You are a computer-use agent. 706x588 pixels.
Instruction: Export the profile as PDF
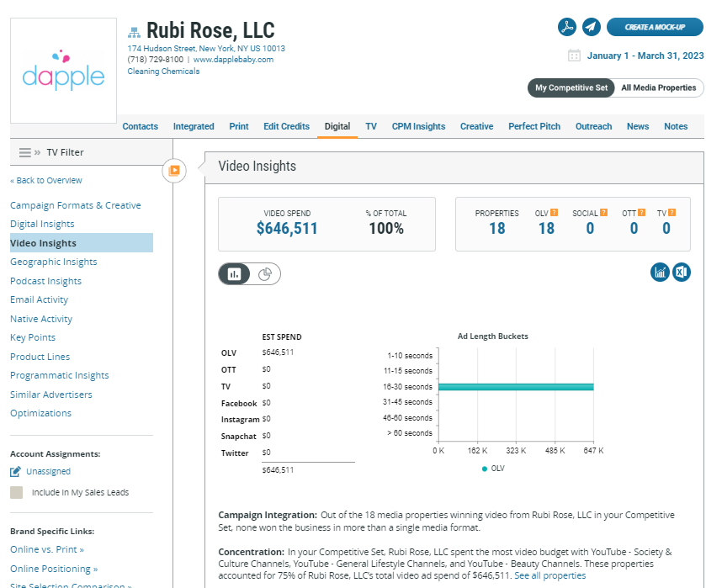(x=567, y=27)
